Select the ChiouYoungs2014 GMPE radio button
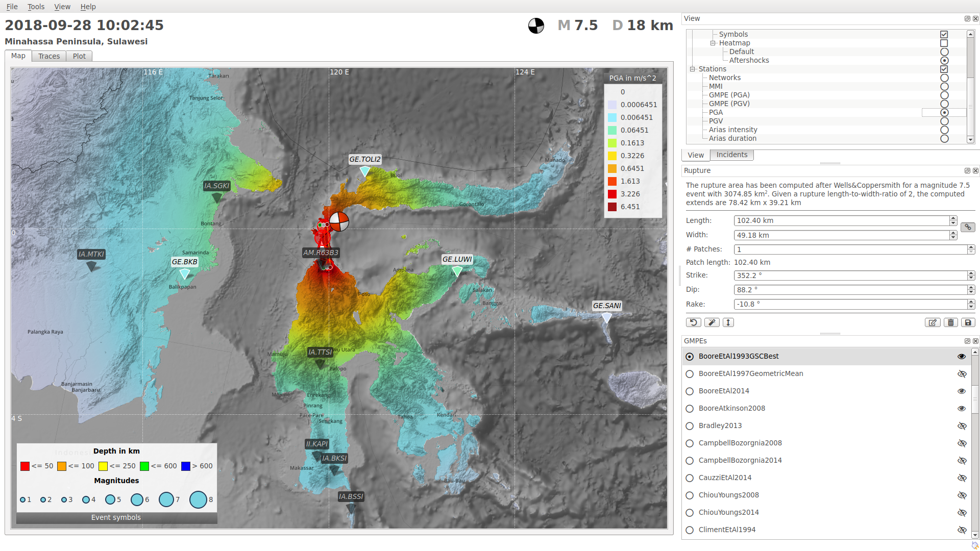 point(690,513)
